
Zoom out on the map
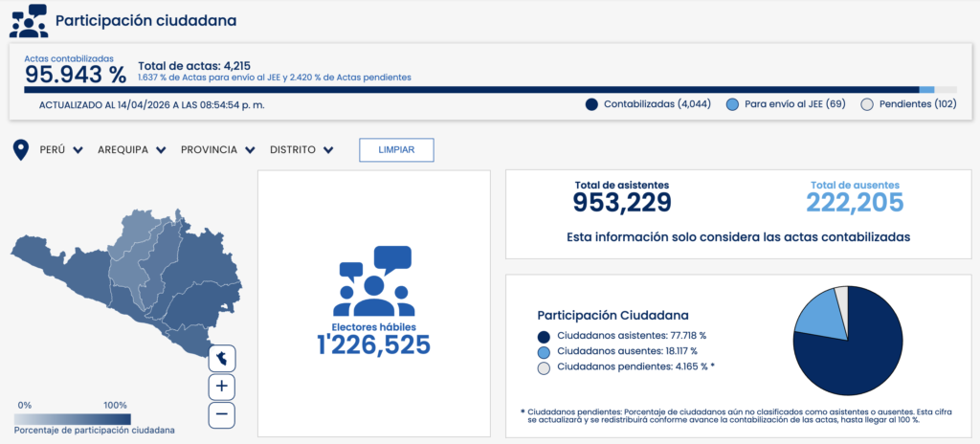(x=221, y=414)
